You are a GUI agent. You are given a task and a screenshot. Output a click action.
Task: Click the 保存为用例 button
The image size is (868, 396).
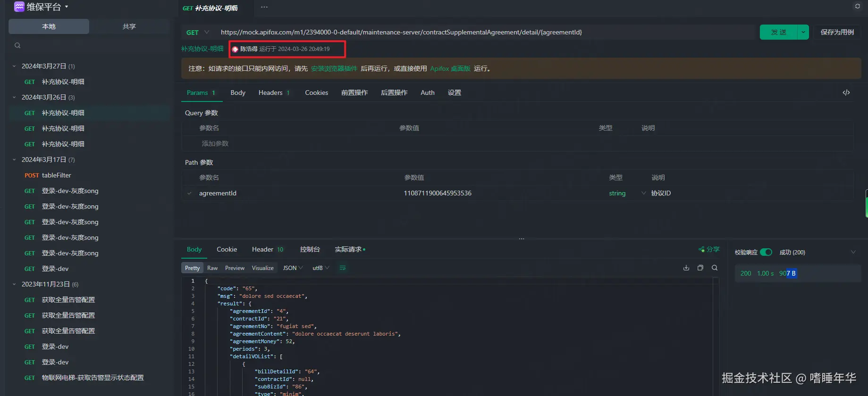pyautogui.click(x=837, y=32)
